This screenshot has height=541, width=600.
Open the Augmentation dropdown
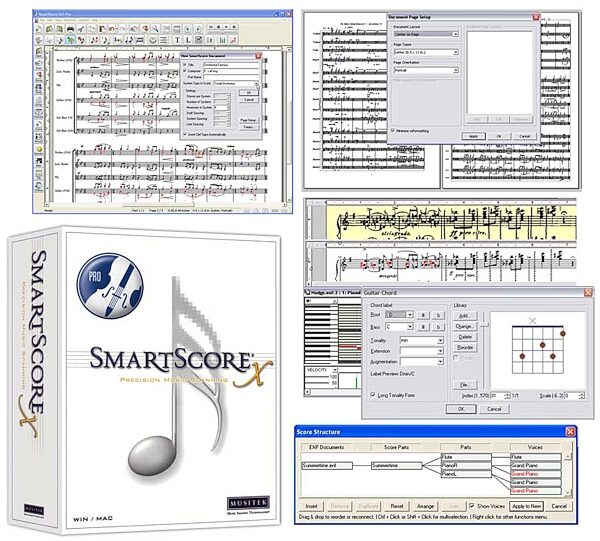click(440, 361)
